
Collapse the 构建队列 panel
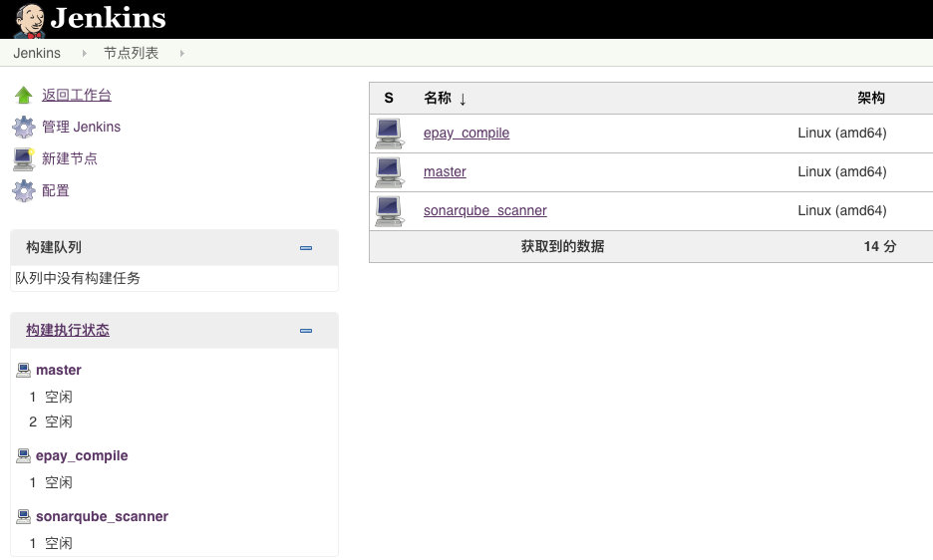[x=306, y=248]
